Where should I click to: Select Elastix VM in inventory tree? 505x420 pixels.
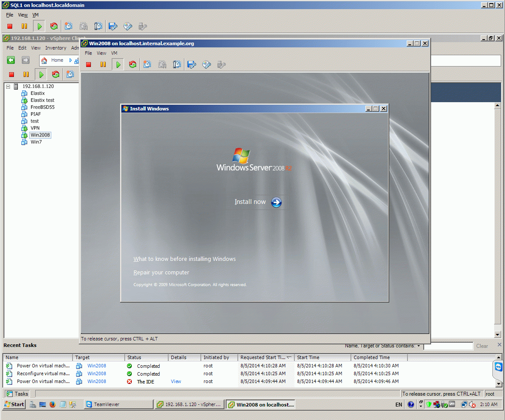click(37, 93)
